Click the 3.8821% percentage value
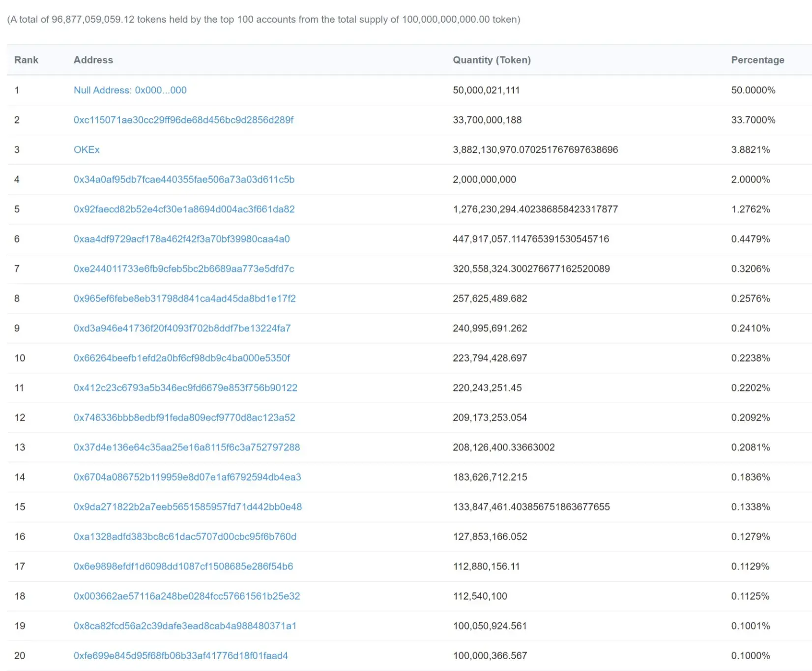This screenshot has height=671, width=812. [751, 149]
